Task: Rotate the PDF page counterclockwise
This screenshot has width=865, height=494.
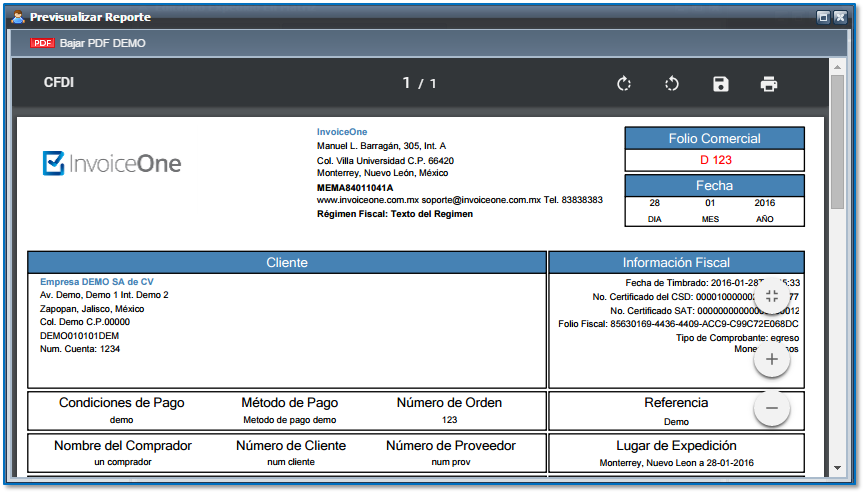Action: 672,84
